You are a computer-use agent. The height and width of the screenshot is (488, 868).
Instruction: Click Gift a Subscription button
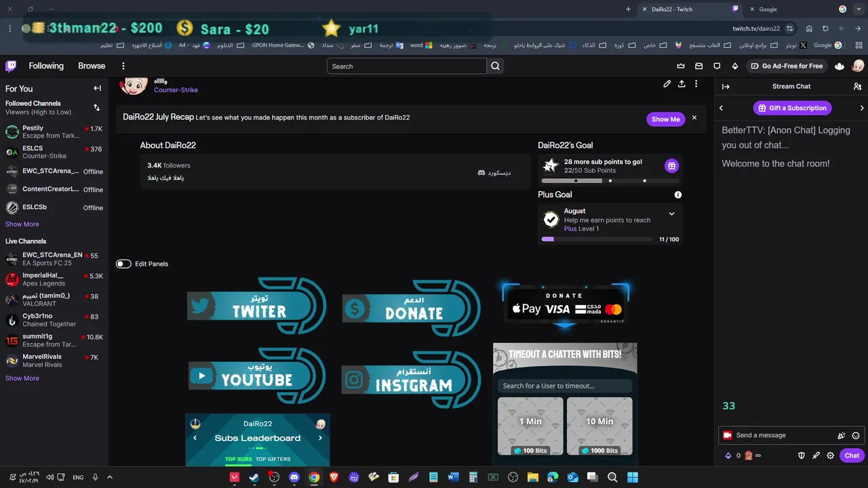pos(792,108)
